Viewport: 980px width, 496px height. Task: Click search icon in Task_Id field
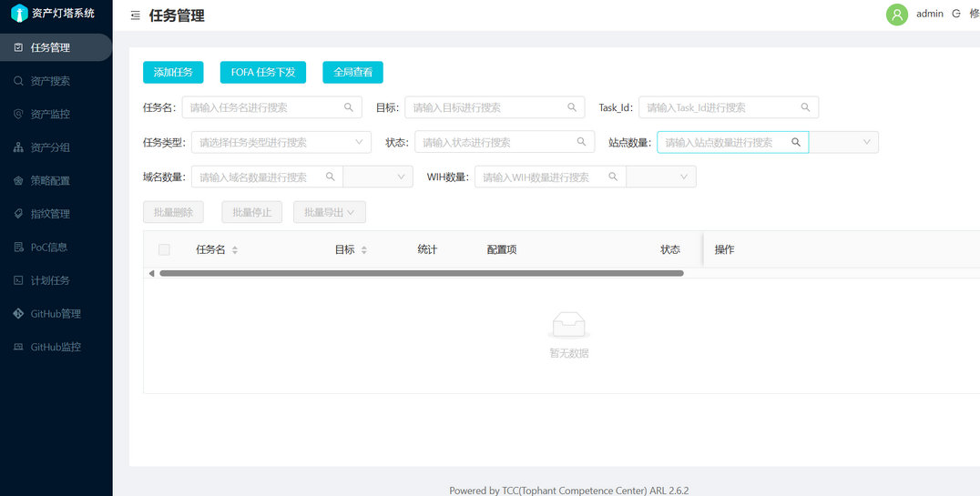click(x=806, y=106)
